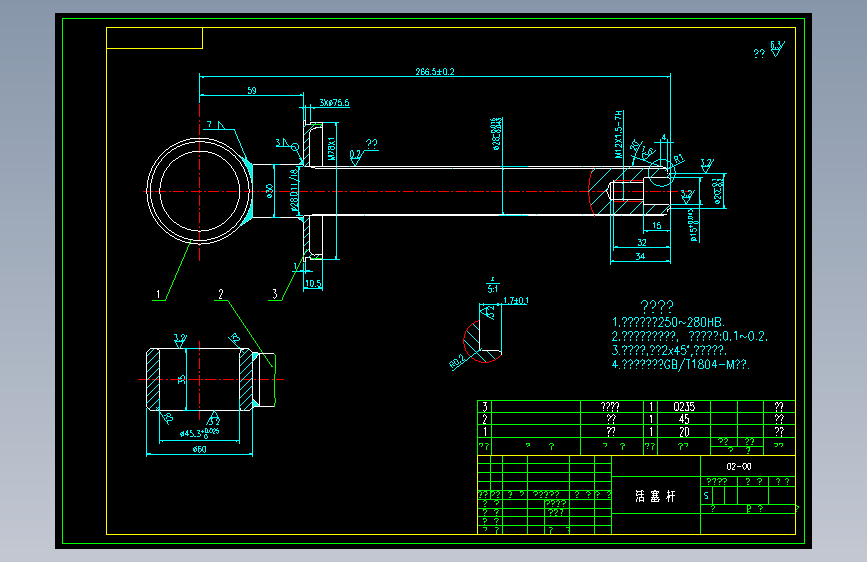The width and height of the screenshot is (867, 562).
Task: Click the M12X1.5-7H thread callout
Action: (619, 134)
